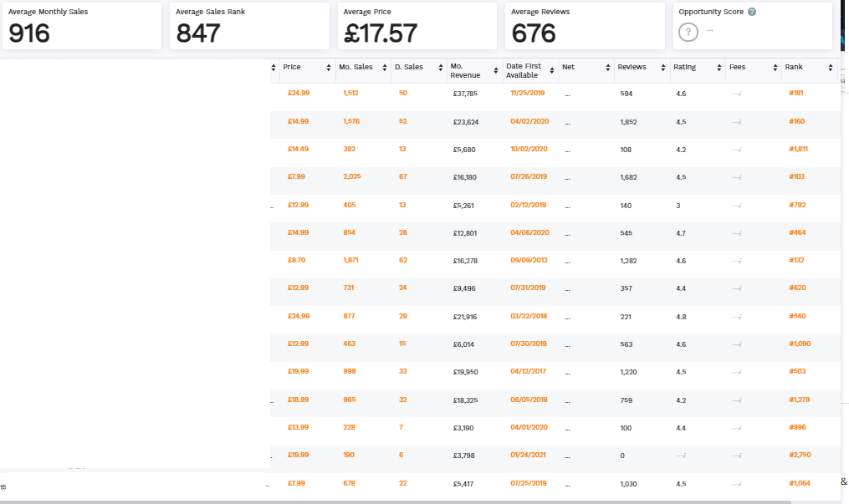Sort by the Mo. Sales column arrows
Image resolution: width=849 pixels, height=504 pixels.
coord(385,68)
